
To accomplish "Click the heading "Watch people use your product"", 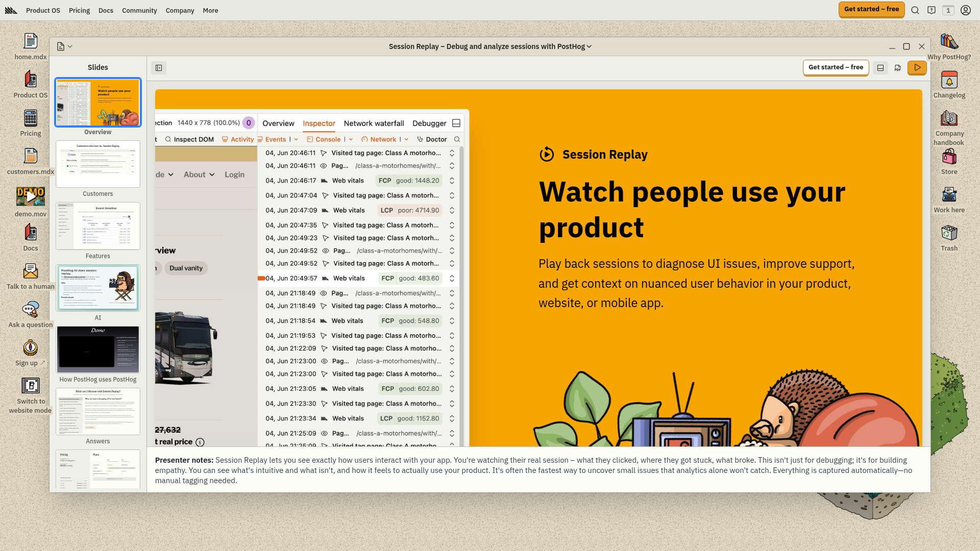I will [692, 209].
